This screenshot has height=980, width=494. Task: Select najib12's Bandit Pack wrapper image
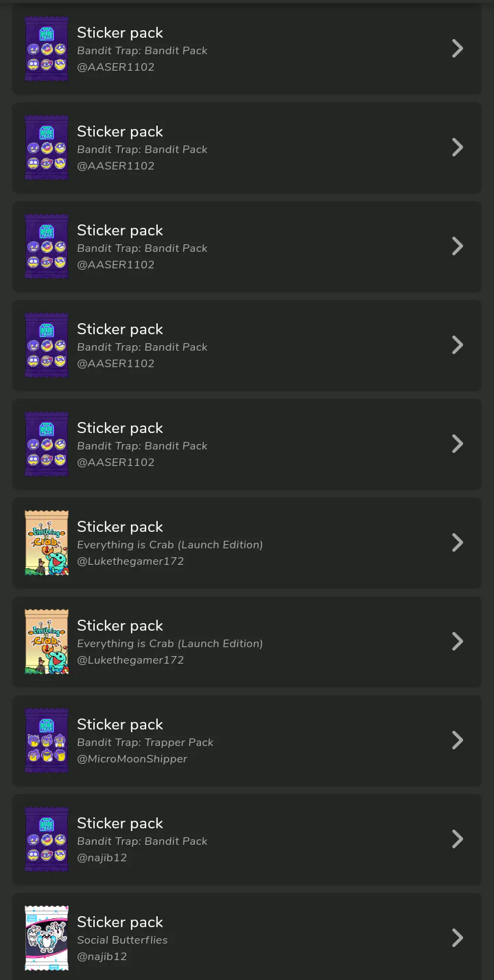click(47, 839)
